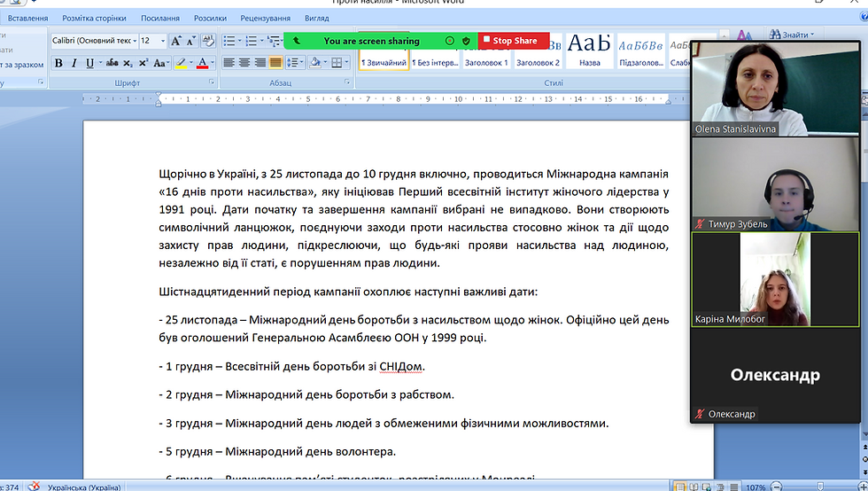The image size is (868, 491).
Task: Expand underline style dropdown arrow
Action: click(101, 63)
